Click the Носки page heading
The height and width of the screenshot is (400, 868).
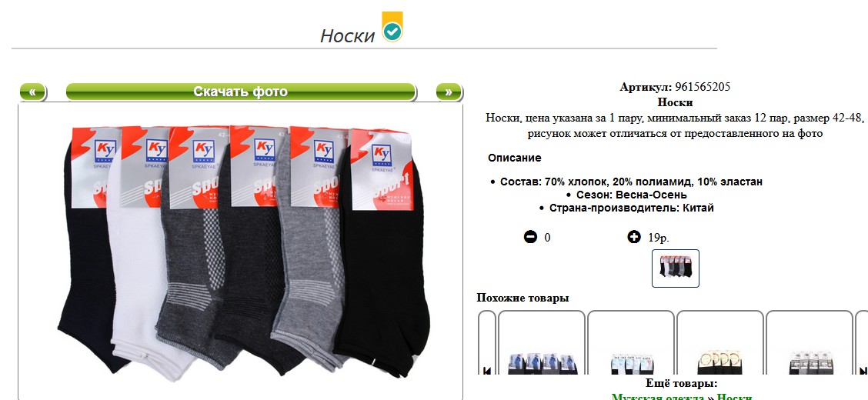point(348,35)
